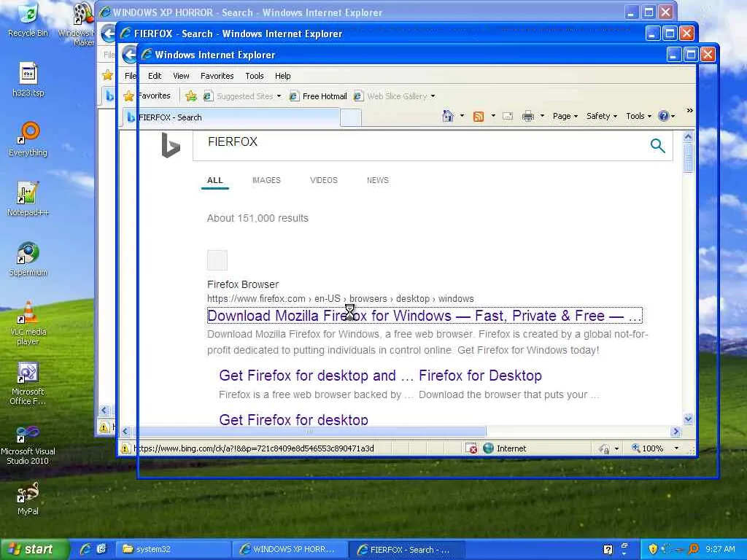The height and width of the screenshot is (560, 747).
Task: Open the Help menu
Action: [282, 76]
